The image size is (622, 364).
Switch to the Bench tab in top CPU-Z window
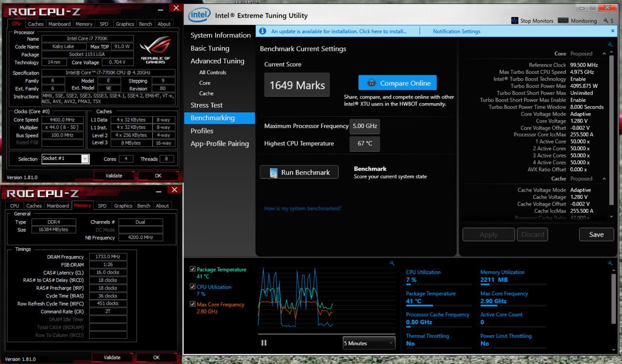coord(145,24)
